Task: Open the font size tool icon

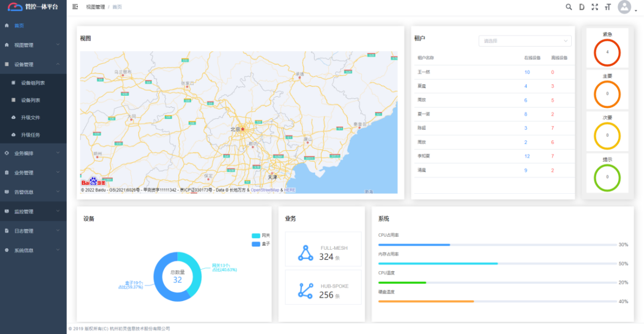Action: point(608,7)
